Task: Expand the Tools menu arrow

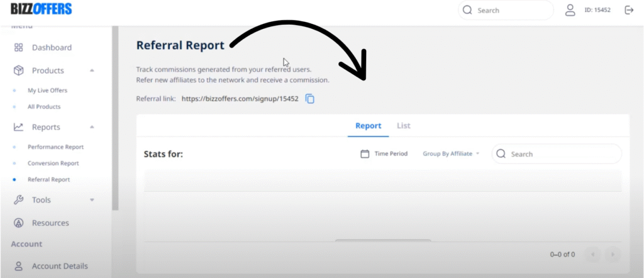Action: pos(92,200)
